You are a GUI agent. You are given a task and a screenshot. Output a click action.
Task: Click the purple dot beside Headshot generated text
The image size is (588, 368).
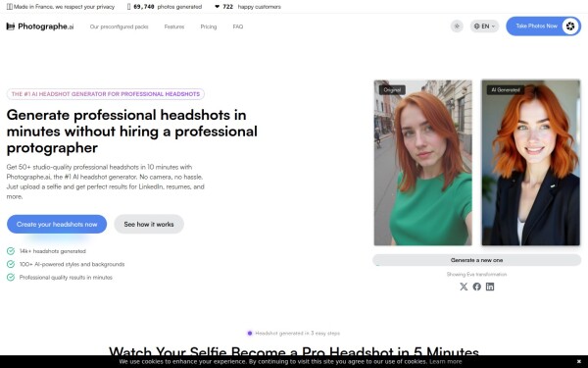pos(250,333)
